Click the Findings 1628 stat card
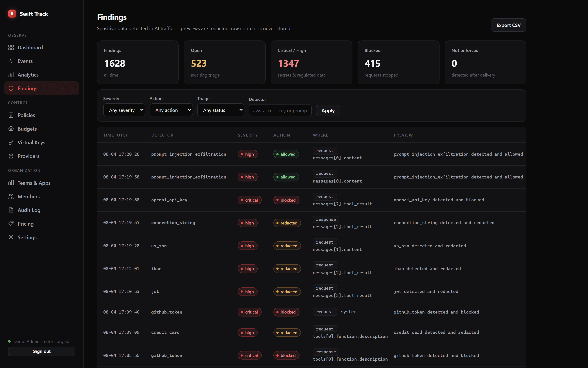 tap(138, 62)
